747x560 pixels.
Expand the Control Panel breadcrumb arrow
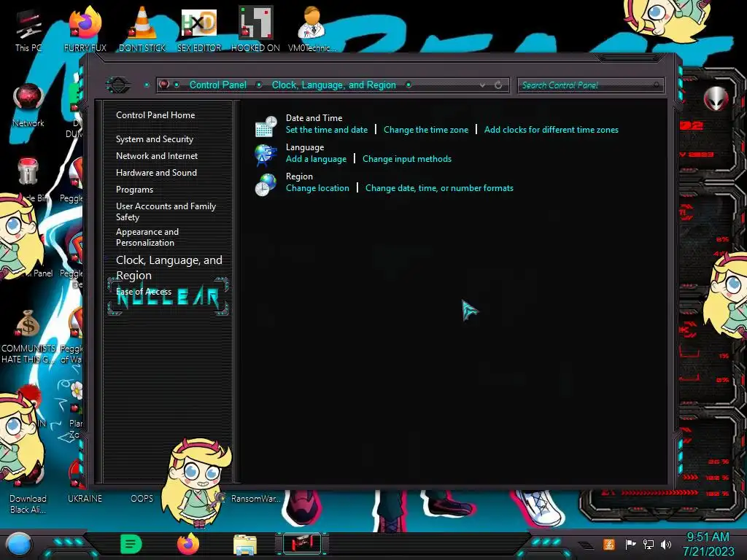click(x=259, y=85)
